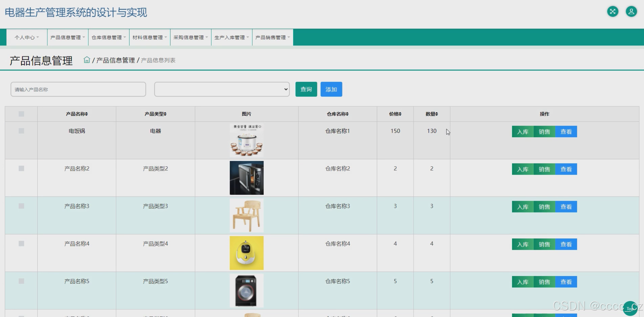Sort table by 仓库名称 column arrows
The height and width of the screenshot is (317, 644).
click(347, 114)
